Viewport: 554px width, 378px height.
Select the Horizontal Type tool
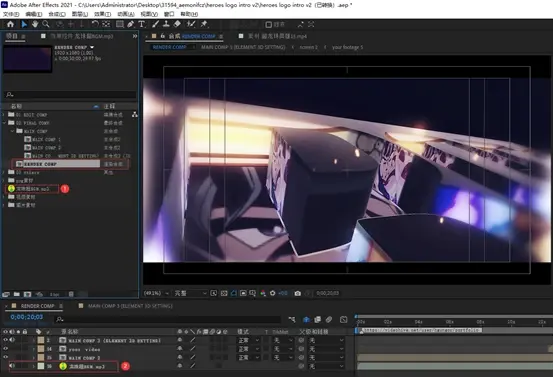(x=142, y=24)
